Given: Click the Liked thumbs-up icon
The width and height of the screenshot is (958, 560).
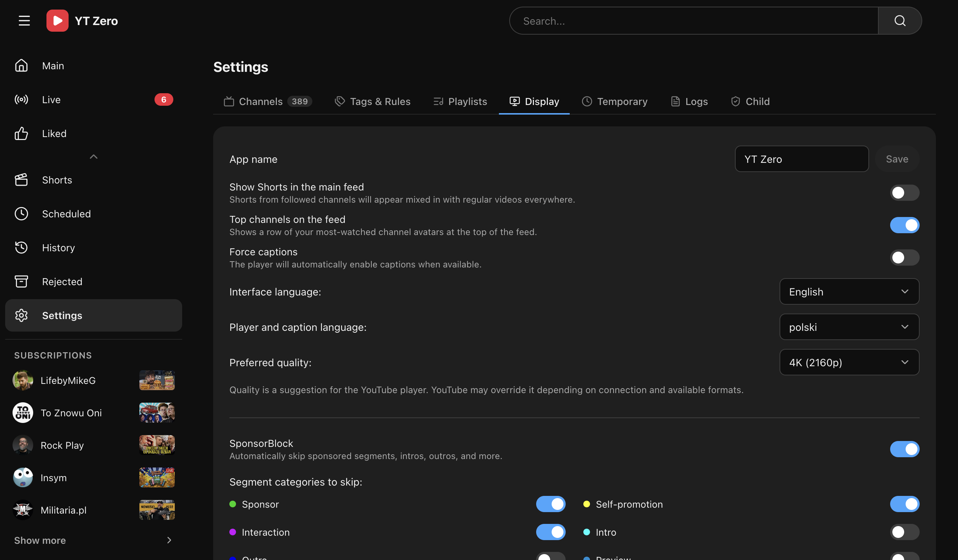Looking at the screenshot, I should [21, 133].
